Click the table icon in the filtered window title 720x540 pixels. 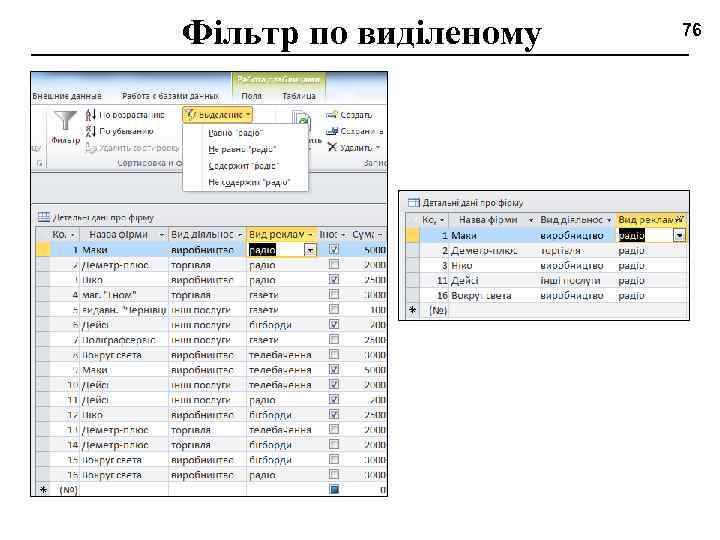(414, 202)
